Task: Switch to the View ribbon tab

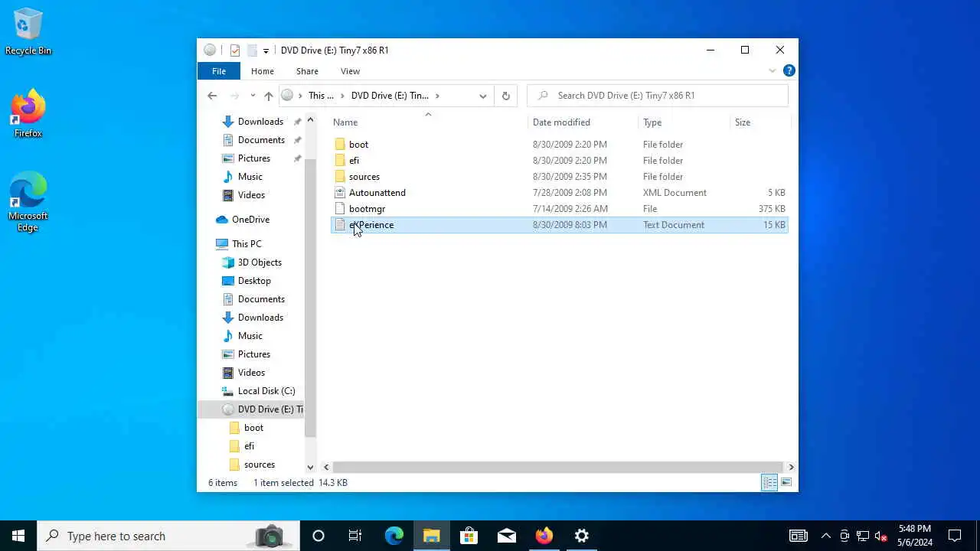Action: [x=350, y=71]
